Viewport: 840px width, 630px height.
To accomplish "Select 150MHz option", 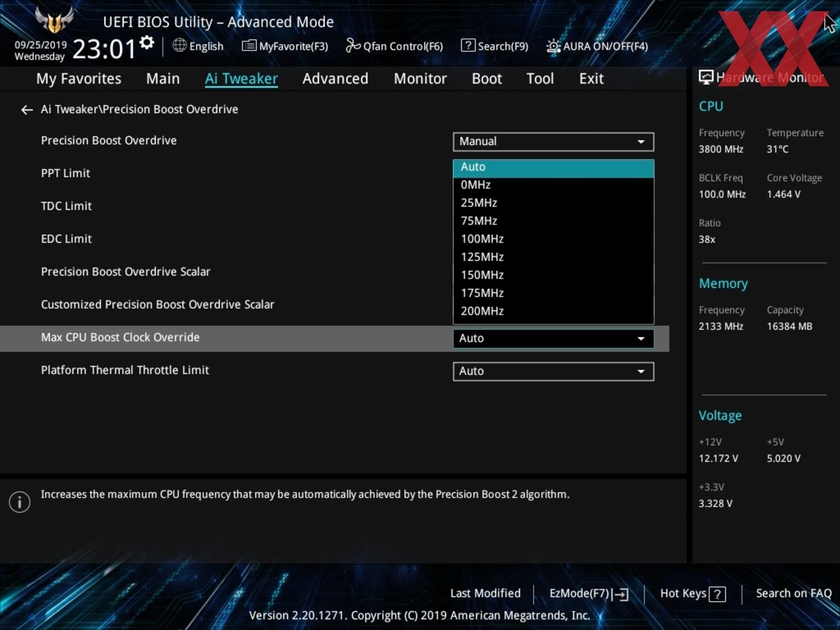I will click(x=553, y=275).
